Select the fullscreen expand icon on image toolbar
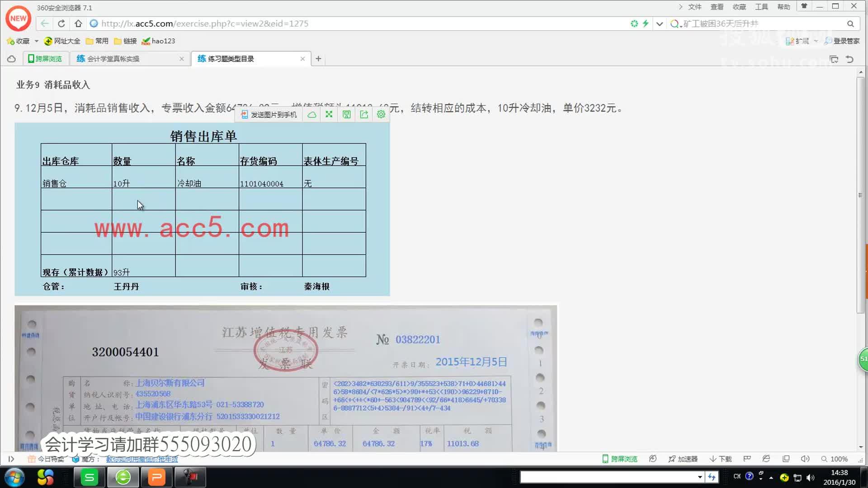The width and height of the screenshot is (868, 488). pos(329,114)
